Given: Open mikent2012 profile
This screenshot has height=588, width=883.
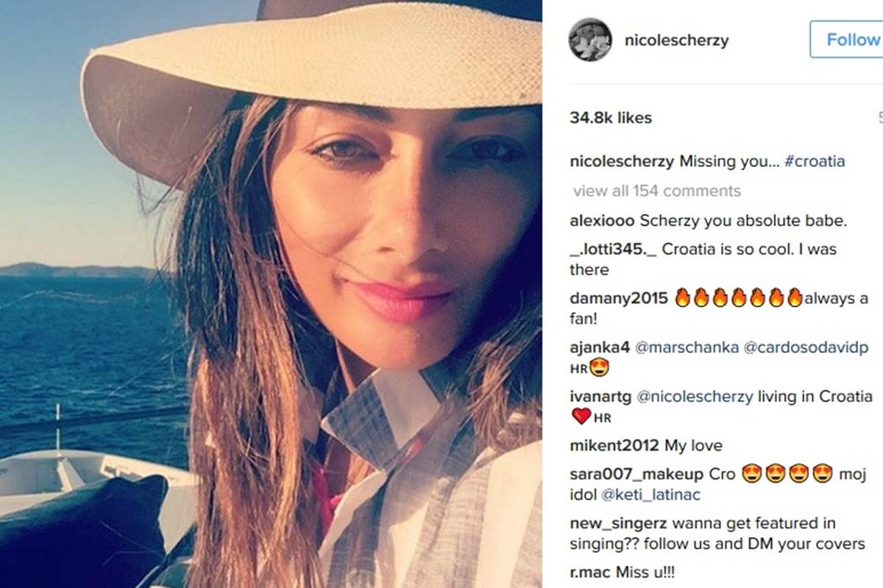Looking at the screenshot, I should (615, 446).
